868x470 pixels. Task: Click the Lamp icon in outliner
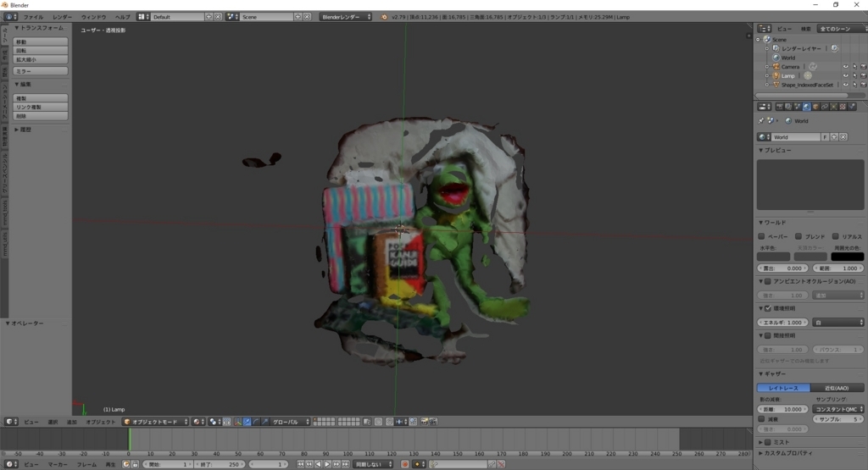point(775,75)
